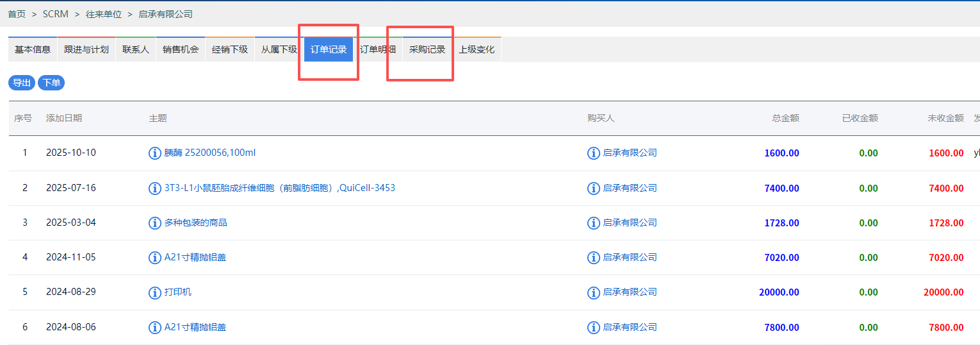
Task: Click buyer info icon in row 1
Action: pyautogui.click(x=593, y=153)
